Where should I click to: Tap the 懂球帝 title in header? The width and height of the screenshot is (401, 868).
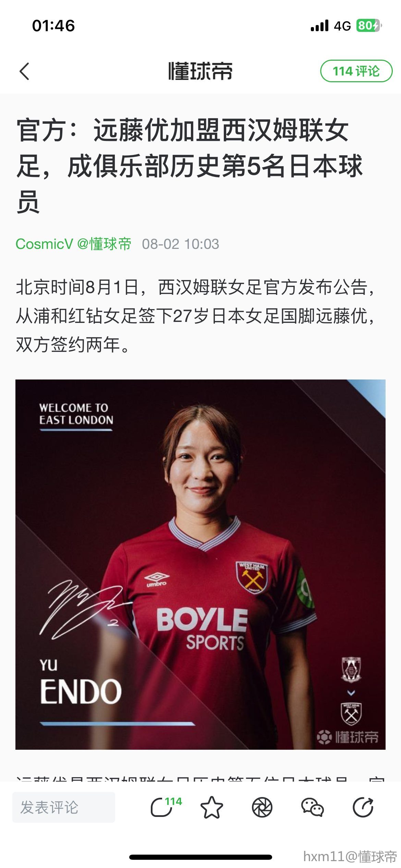pos(200,71)
